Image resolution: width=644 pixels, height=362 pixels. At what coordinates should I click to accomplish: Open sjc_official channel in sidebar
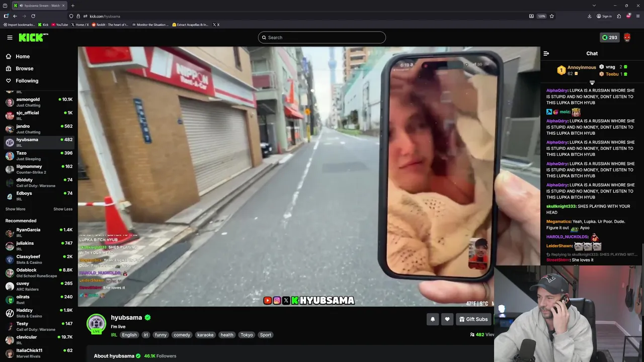(x=39, y=116)
